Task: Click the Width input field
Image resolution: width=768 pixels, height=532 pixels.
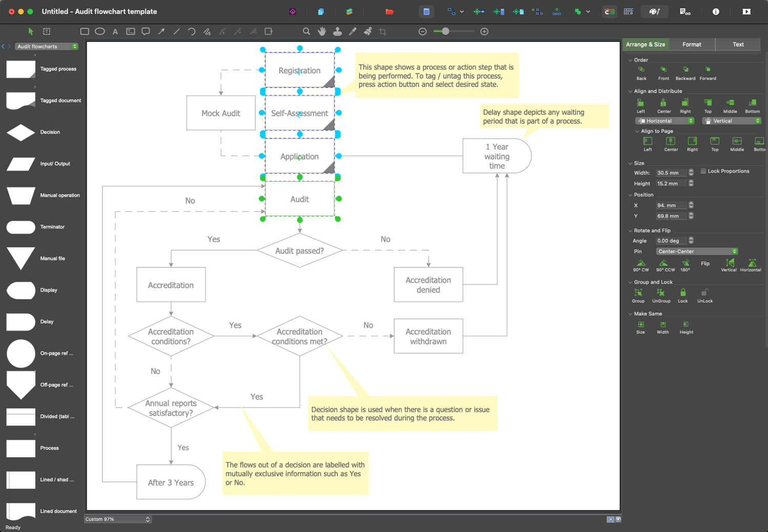Action: click(671, 173)
